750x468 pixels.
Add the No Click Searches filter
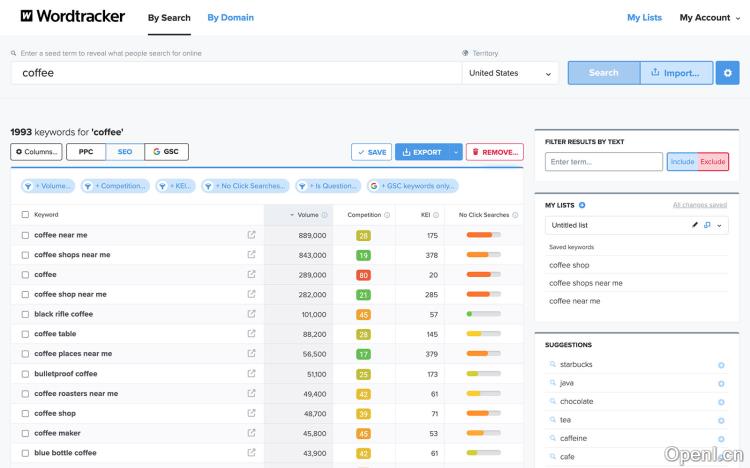pyautogui.click(x=245, y=186)
